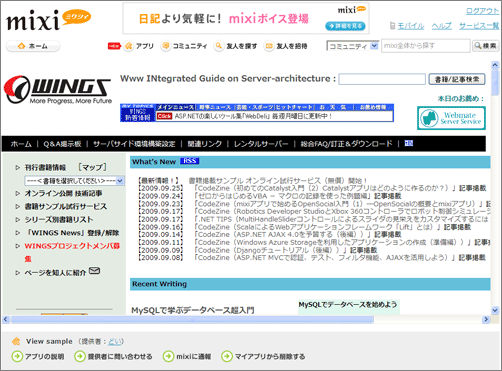This screenshot has width=502, height=371.
Task: Click the アプリ icon in navigation
Action: tap(128, 46)
